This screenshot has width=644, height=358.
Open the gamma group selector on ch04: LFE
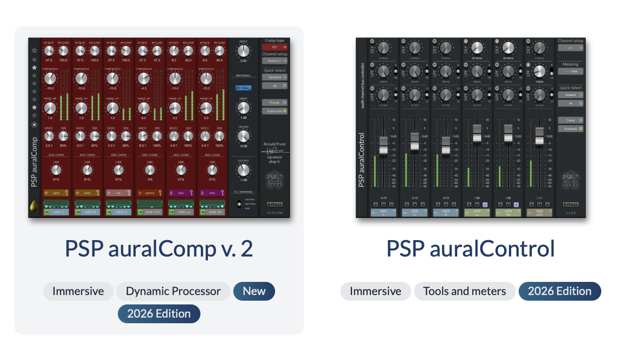tap(150, 193)
